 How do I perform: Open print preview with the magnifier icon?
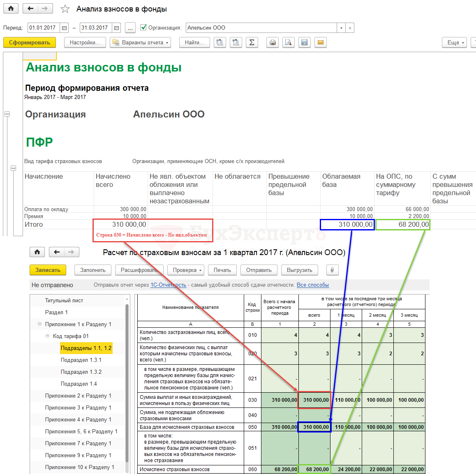click(288, 42)
